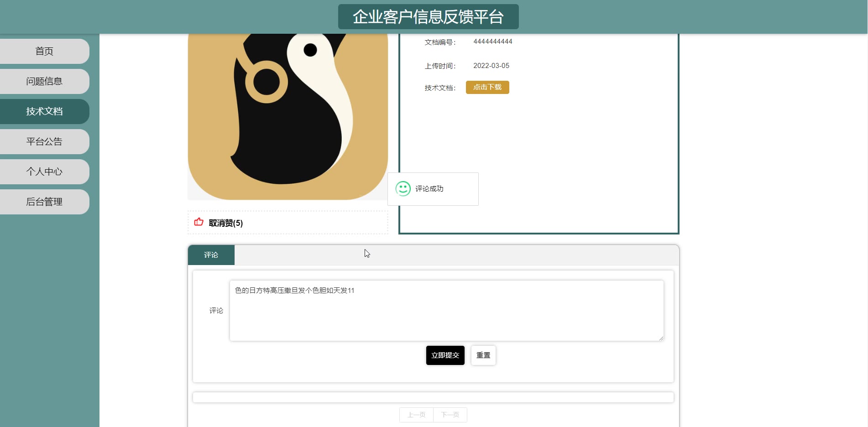Reset the comment form with 重置
This screenshot has height=427, width=868.
[483, 355]
